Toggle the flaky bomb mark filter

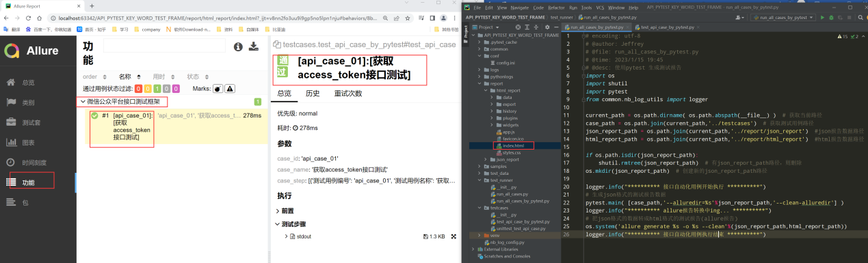[218, 89]
